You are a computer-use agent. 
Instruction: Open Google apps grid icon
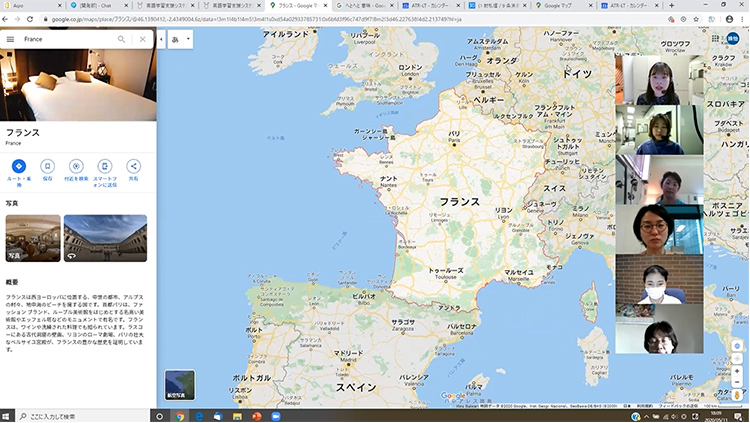[715, 39]
